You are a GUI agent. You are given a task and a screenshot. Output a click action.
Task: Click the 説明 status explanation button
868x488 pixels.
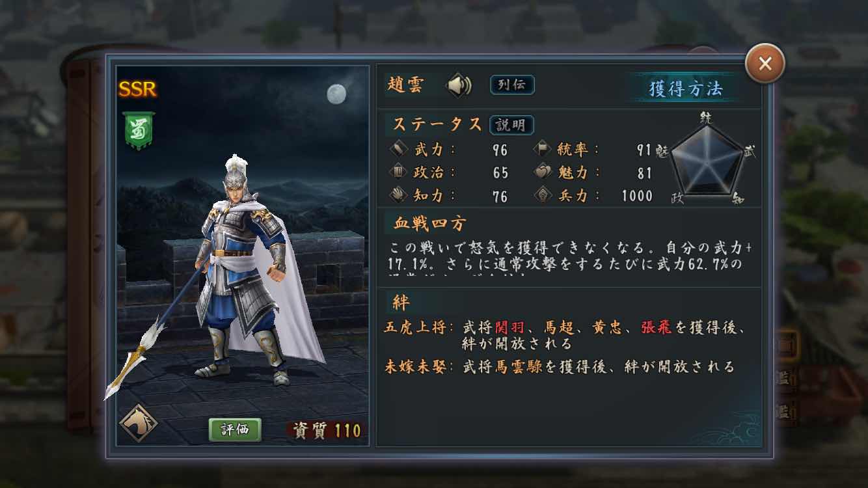coord(511,125)
